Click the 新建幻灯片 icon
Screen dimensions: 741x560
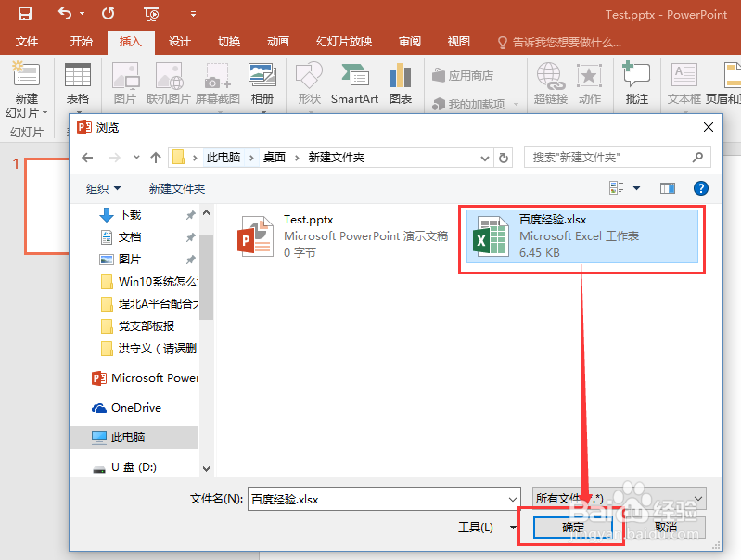tap(26, 75)
